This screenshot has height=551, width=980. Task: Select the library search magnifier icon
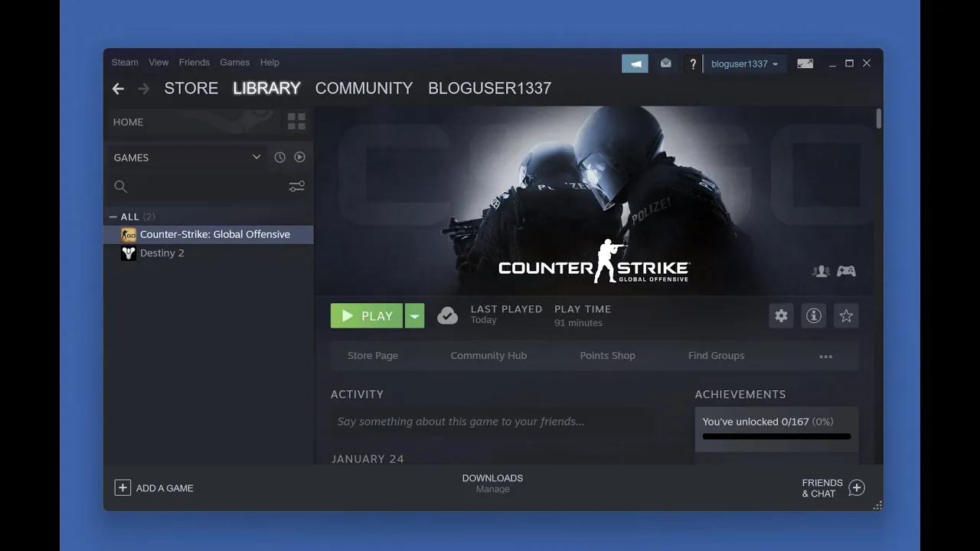(x=120, y=186)
